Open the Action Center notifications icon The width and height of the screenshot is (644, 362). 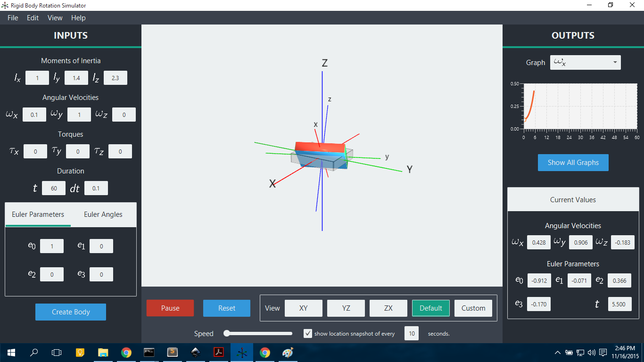coord(603,352)
